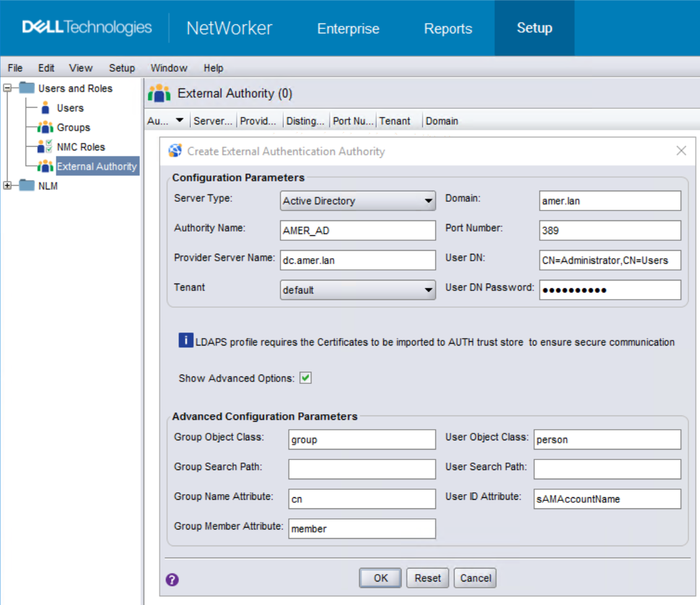Click the External Authority panel header icon
The height and width of the screenshot is (605, 700).
[x=162, y=93]
